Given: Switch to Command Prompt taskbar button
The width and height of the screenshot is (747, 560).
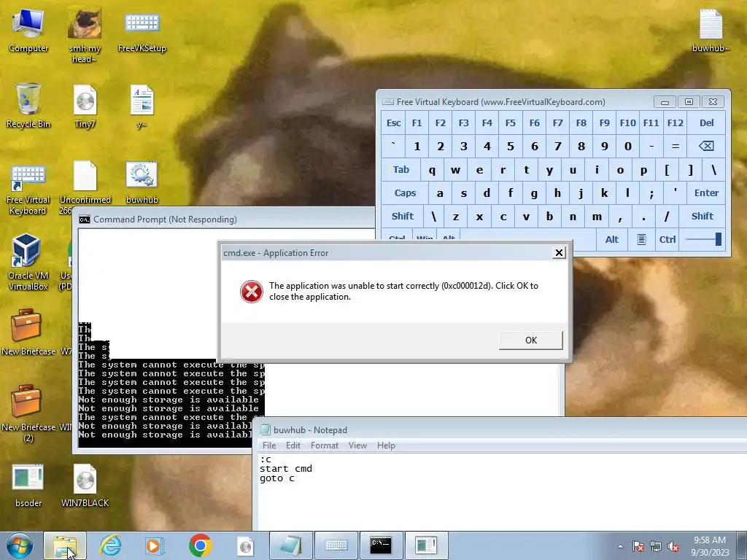Looking at the screenshot, I should point(381,545).
